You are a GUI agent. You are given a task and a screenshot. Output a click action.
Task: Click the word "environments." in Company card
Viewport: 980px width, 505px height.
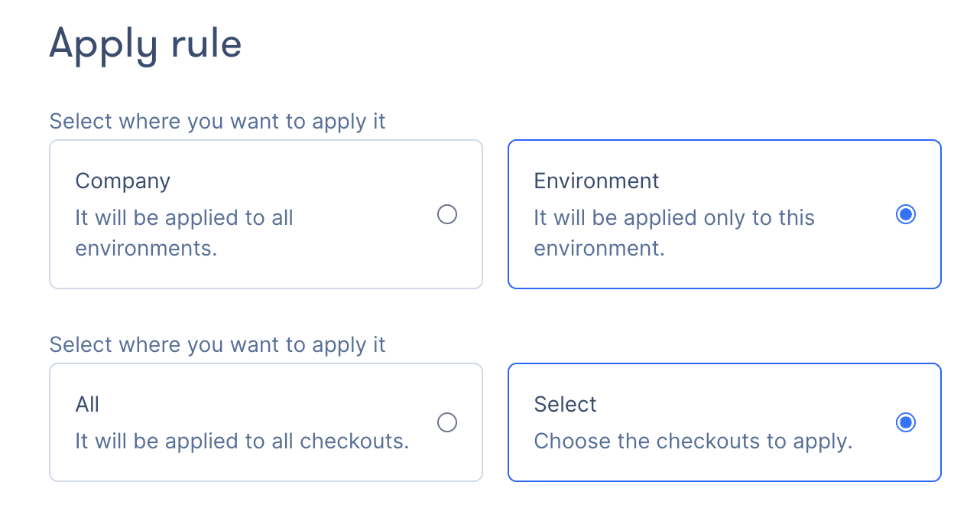pos(146,249)
